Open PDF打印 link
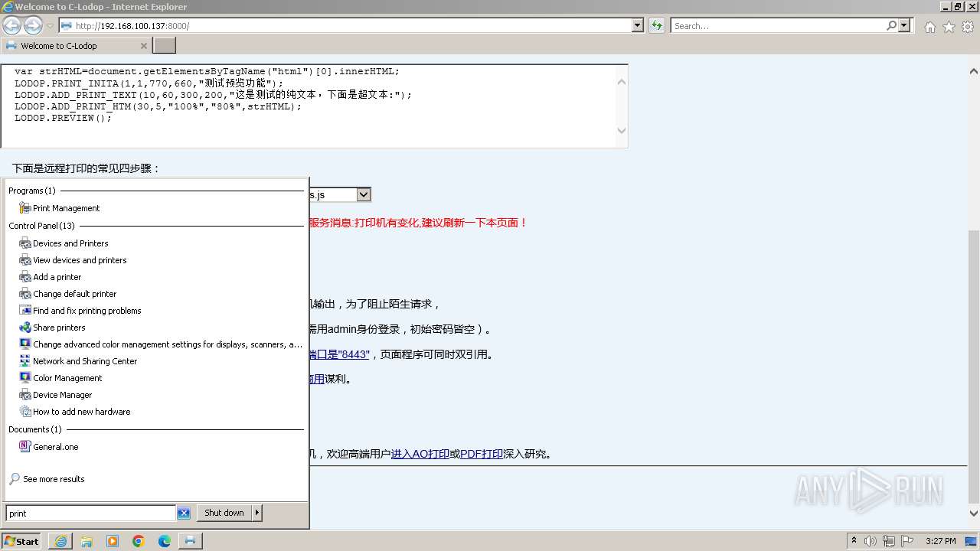The height and width of the screenshot is (551, 980). tap(482, 454)
